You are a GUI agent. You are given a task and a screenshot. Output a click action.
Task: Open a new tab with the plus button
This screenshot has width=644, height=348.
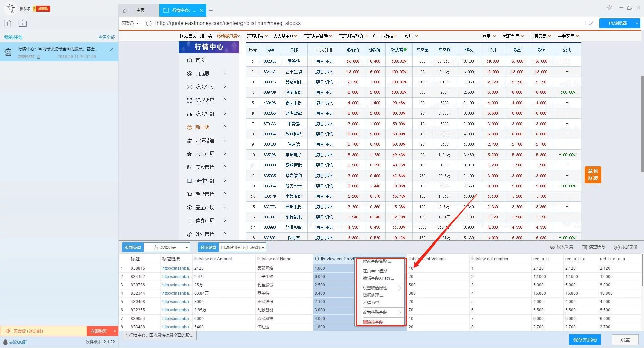click(211, 10)
